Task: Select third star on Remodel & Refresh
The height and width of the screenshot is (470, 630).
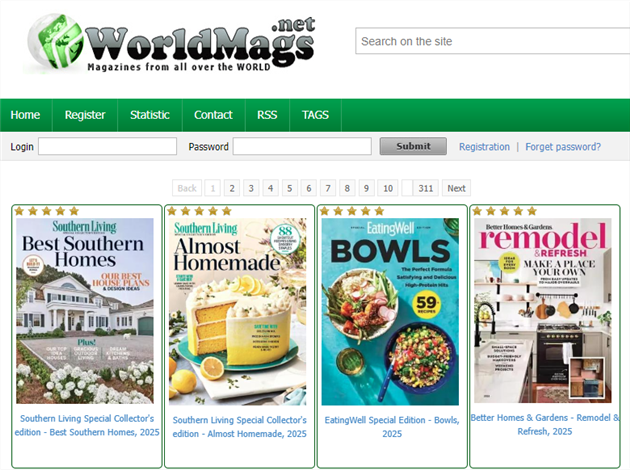Action: [x=505, y=211]
